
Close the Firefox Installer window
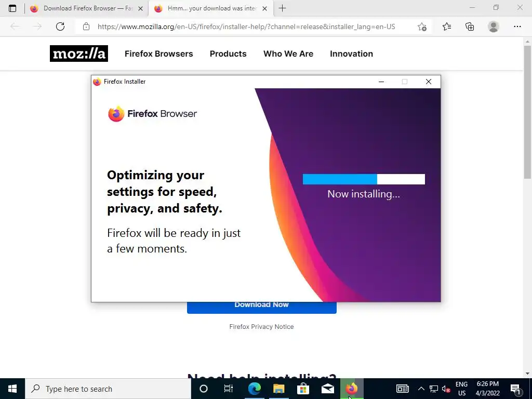pos(429,82)
